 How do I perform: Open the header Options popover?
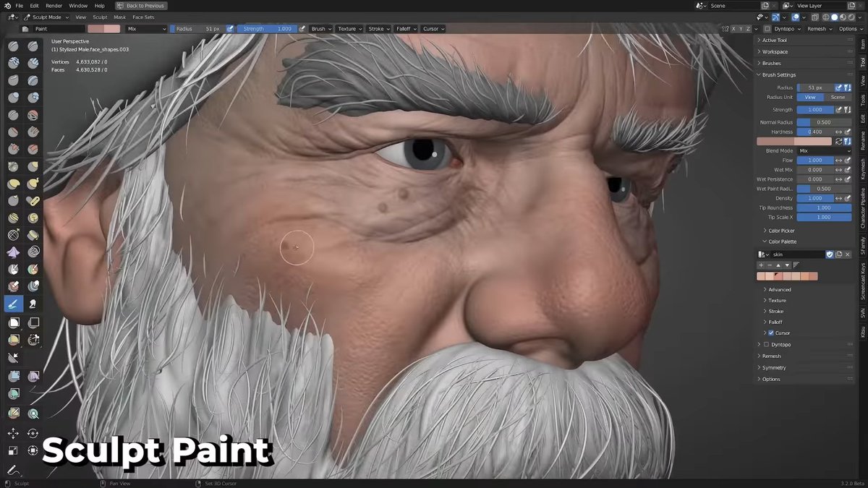[x=851, y=29]
